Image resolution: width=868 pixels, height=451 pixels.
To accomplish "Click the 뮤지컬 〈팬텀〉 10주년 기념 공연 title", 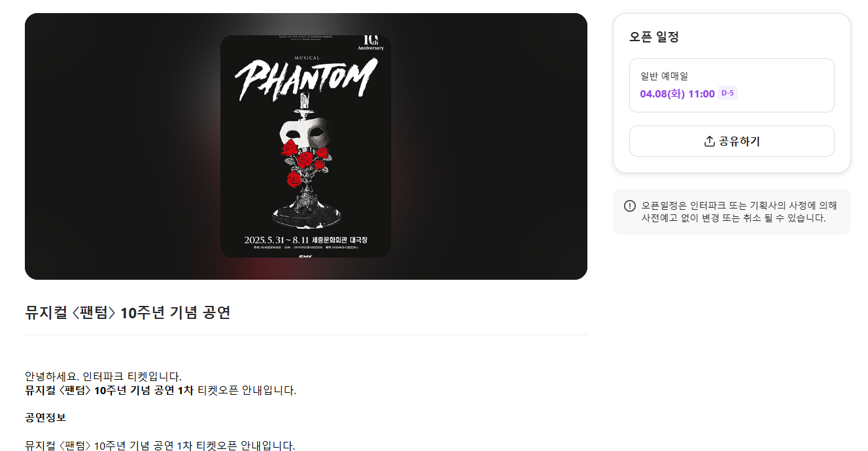I will (x=128, y=312).
